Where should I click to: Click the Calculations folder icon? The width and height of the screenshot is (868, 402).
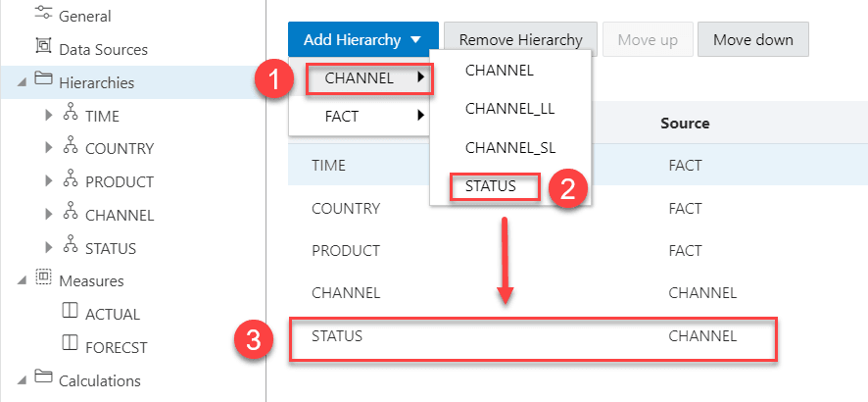[x=44, y=379]
